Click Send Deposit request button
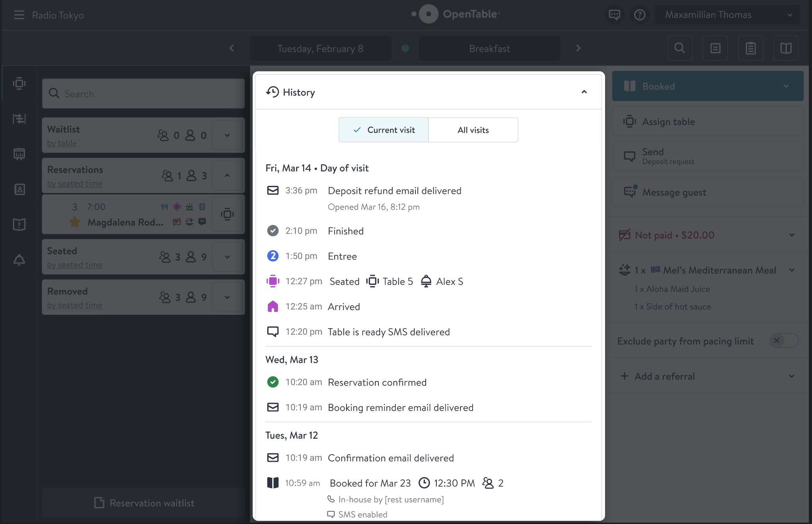The height and width of the screenshot is (524, 812). pos(708,156)
